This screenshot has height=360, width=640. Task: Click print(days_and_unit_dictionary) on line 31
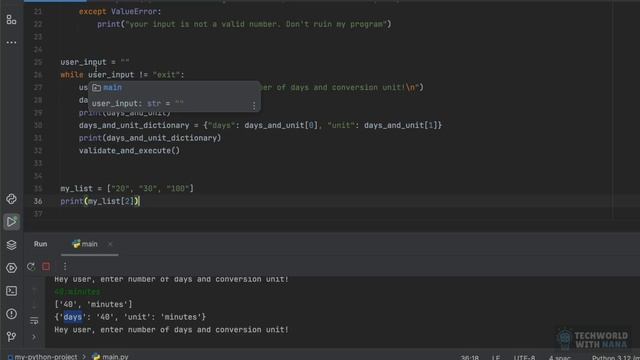[x=150, y=138]
